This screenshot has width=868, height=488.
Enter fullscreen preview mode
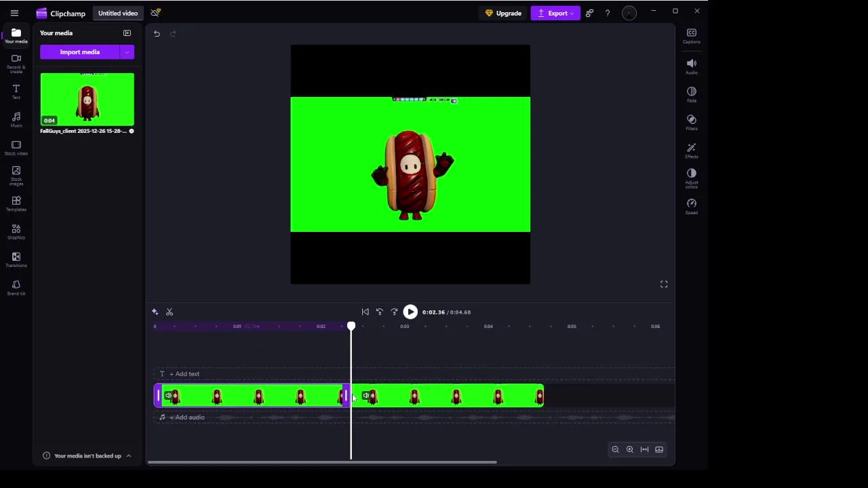(664, 284)
